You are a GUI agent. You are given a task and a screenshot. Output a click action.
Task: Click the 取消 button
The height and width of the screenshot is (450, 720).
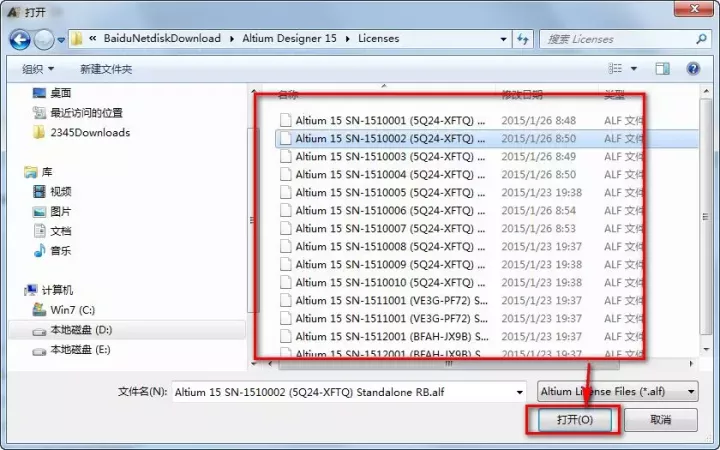point(660,420)
